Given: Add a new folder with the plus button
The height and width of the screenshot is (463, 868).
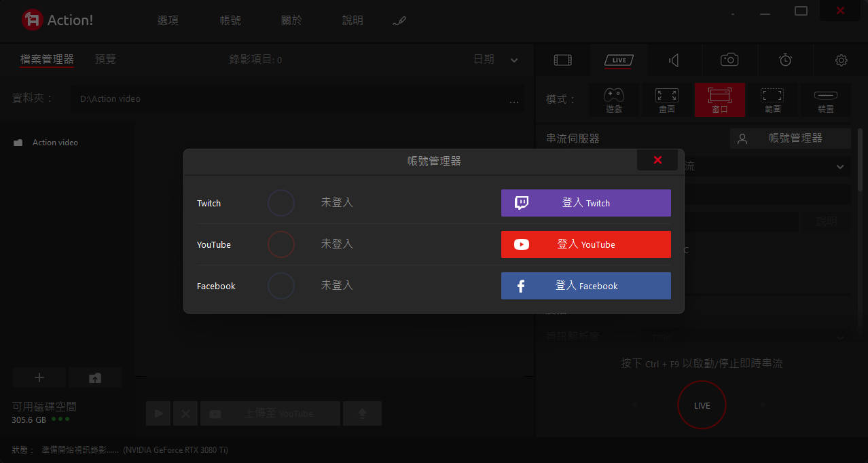Looking at the screenshot, I should tap(39, 377).
